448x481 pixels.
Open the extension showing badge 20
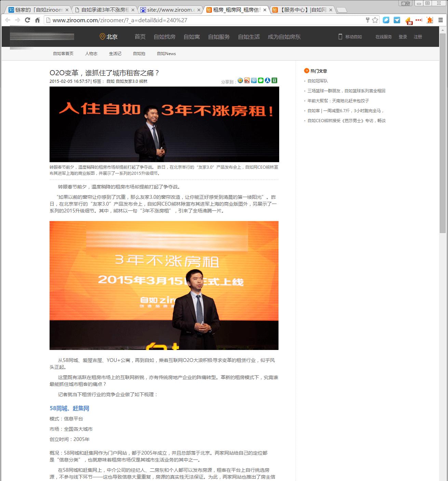pos(408,21)
